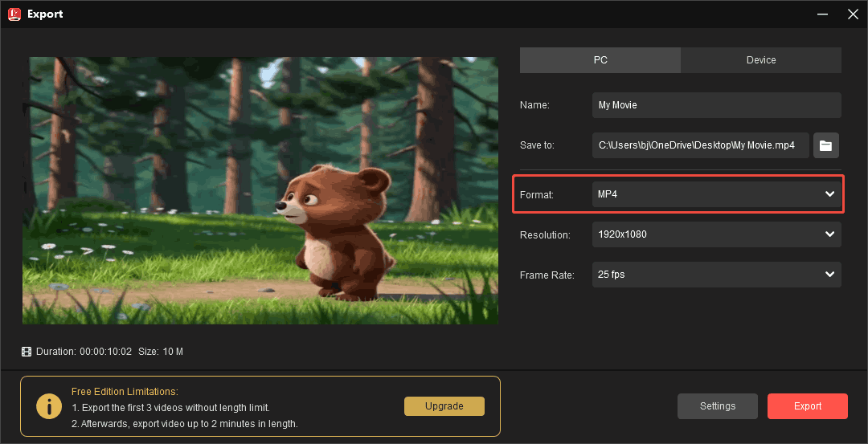Image resolution: width=868 pixels, height=444 pixels.
Task: Click the red app logo in the title bar
Action: 15,14
